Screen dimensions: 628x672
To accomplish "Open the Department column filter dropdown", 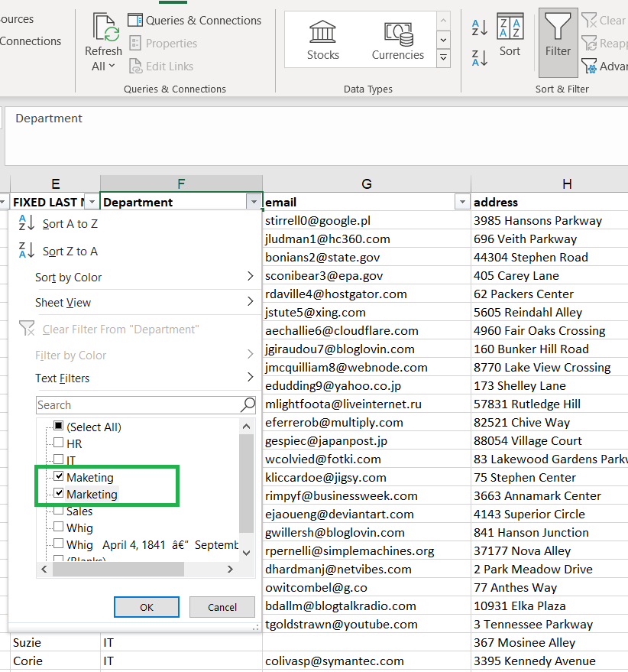I will coord(254,201).
